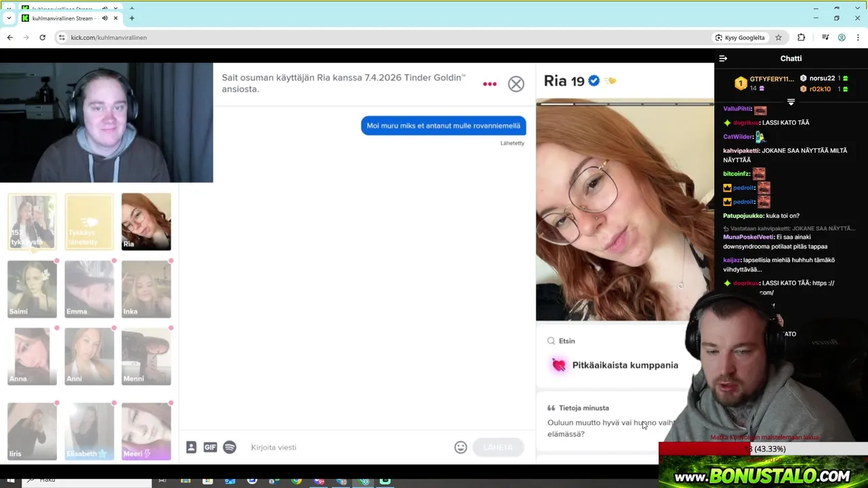Open Iiris's match thumbnail
The image size is (868, 488).
(32, 431)
